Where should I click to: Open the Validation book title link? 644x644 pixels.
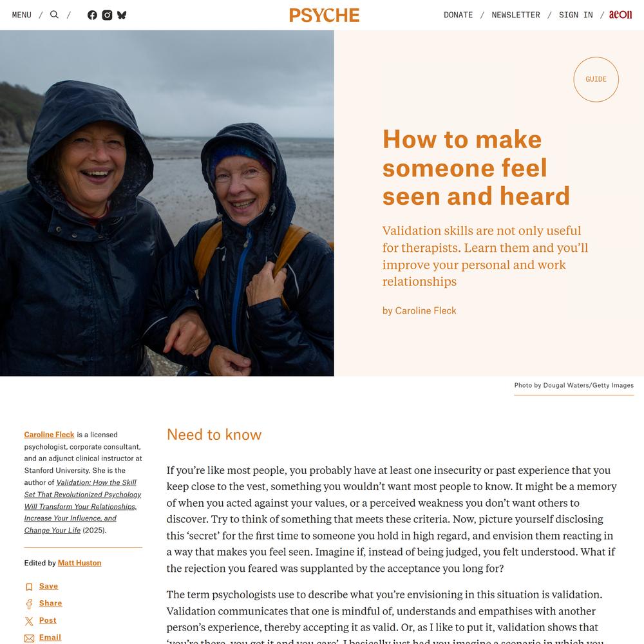pos(82,506)
